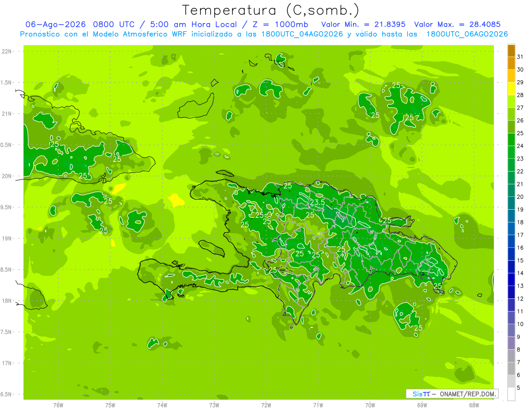Screen dimensions: 532x411
Task: Pick the teal swatch between 19 and 20
Action: pos(511,203)
